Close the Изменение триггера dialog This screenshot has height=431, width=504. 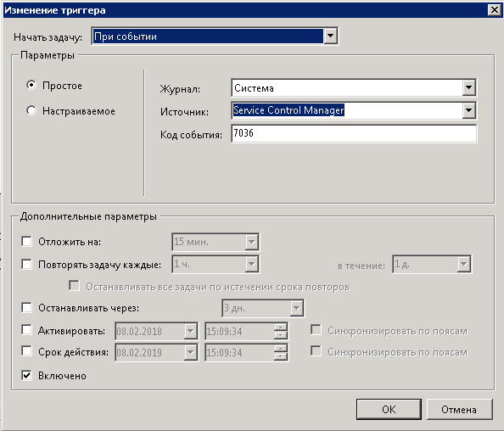click(494, 10)
